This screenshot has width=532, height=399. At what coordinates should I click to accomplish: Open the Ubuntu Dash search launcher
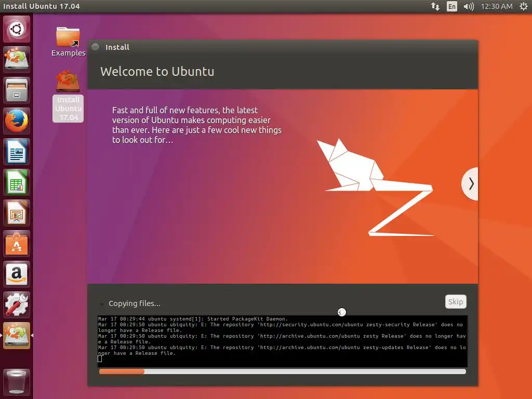coord(16,29)
